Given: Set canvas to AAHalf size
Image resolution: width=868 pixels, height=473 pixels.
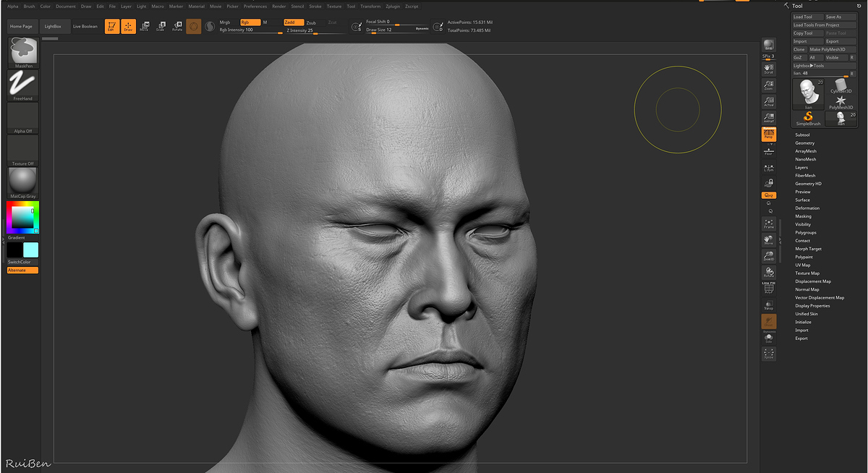Looking at the screenshot, I should [769, 118].
